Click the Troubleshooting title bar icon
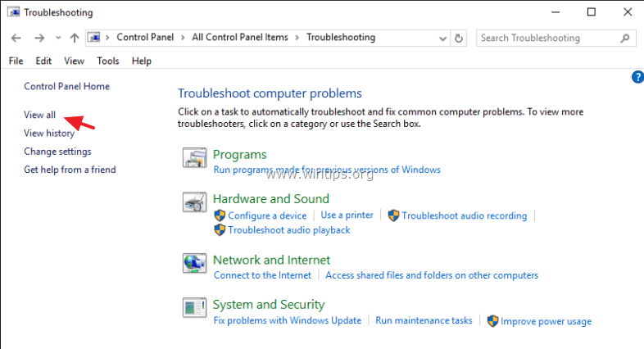The image size is (644, 349). point(14,12)
